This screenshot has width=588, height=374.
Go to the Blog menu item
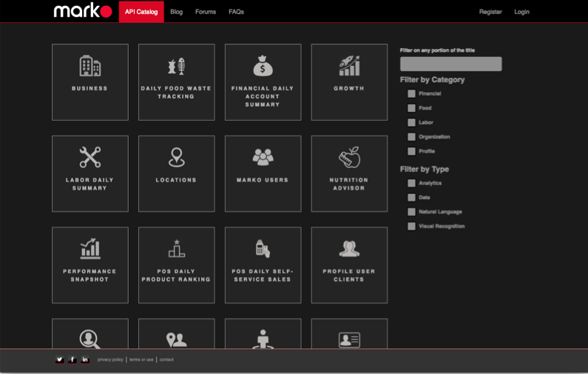point(176,12)
